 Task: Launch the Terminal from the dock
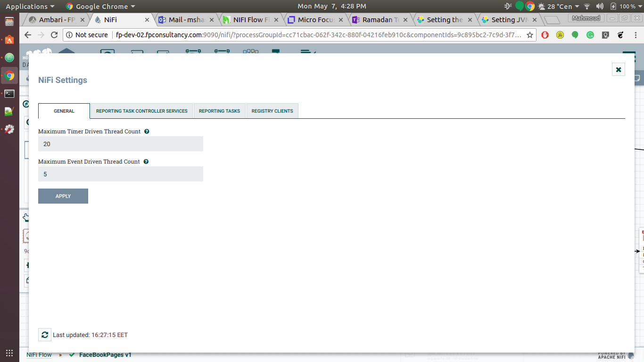(9, 94)
